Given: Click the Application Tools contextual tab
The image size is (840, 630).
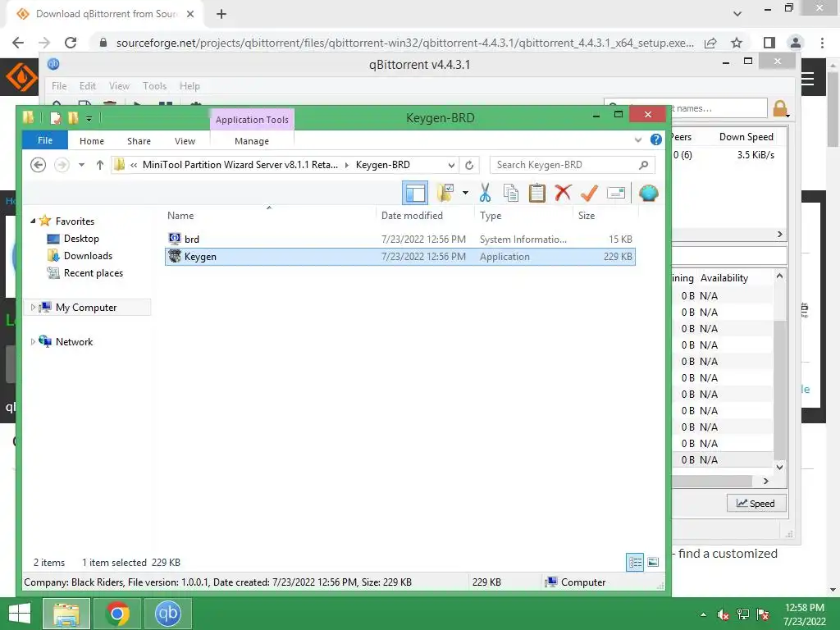Looking at the screenshot, I should (253, 120).
